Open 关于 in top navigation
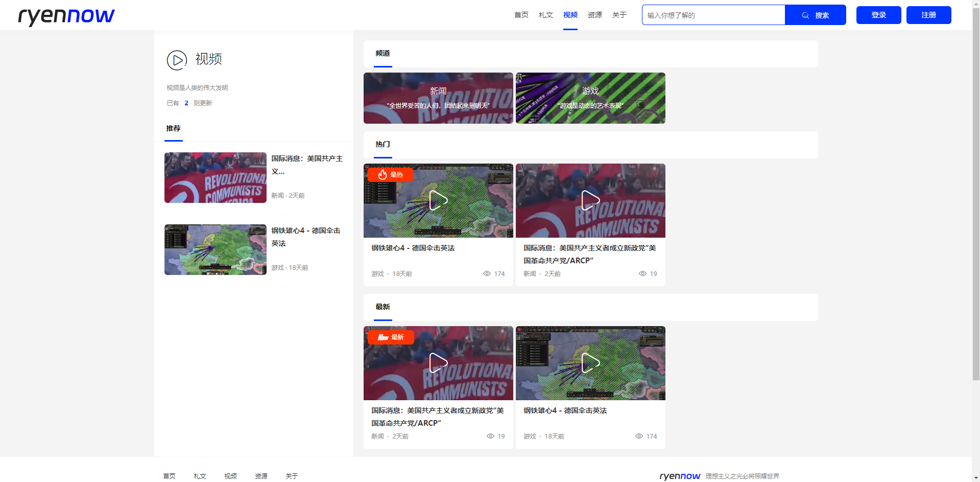 619,15
